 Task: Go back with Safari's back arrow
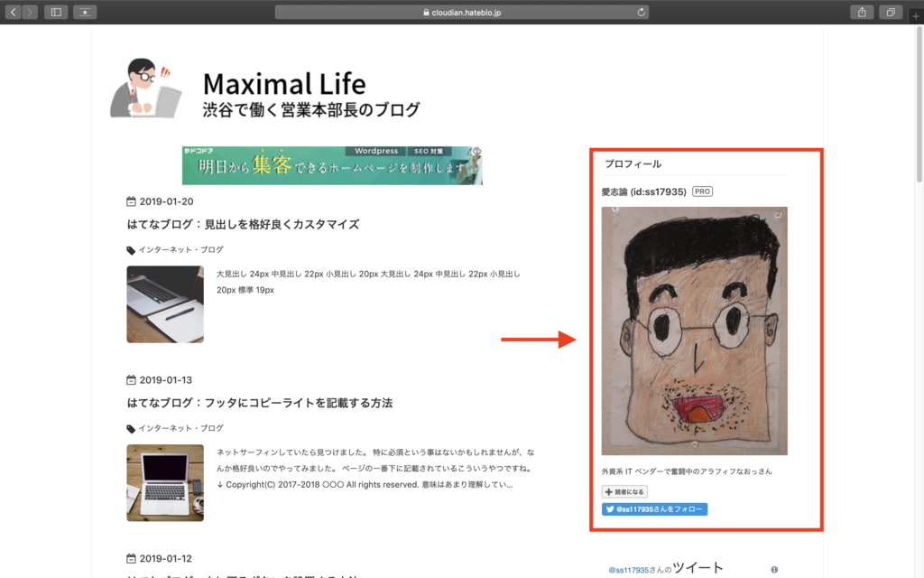click(13, 12)
